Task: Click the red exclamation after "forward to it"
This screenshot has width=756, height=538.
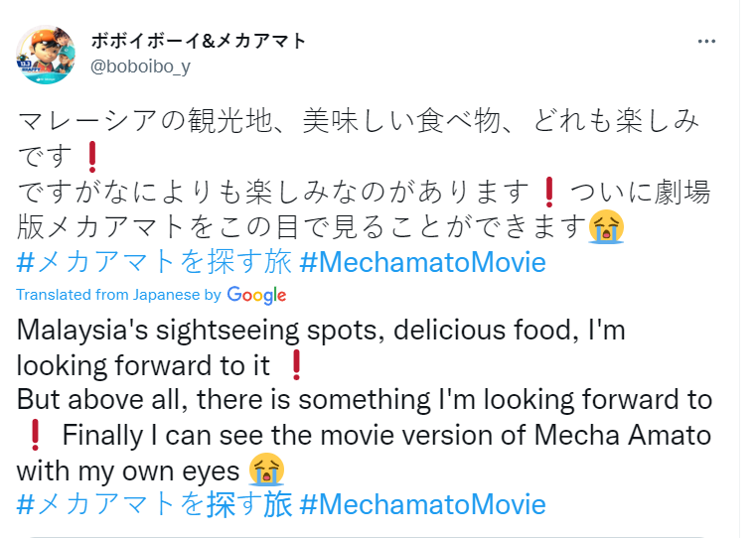Action: tap(295, 365)
